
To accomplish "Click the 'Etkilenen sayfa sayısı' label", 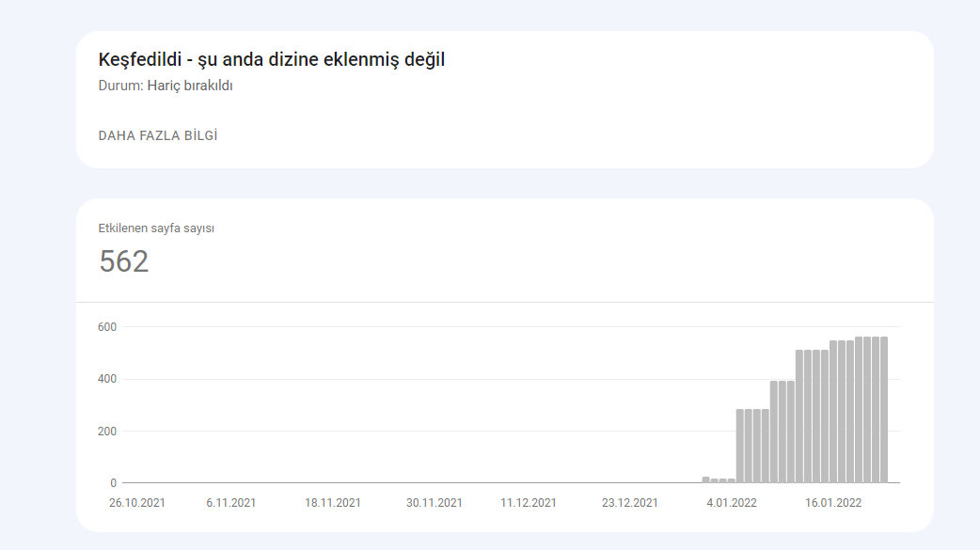I will click(x=156, y=228).
